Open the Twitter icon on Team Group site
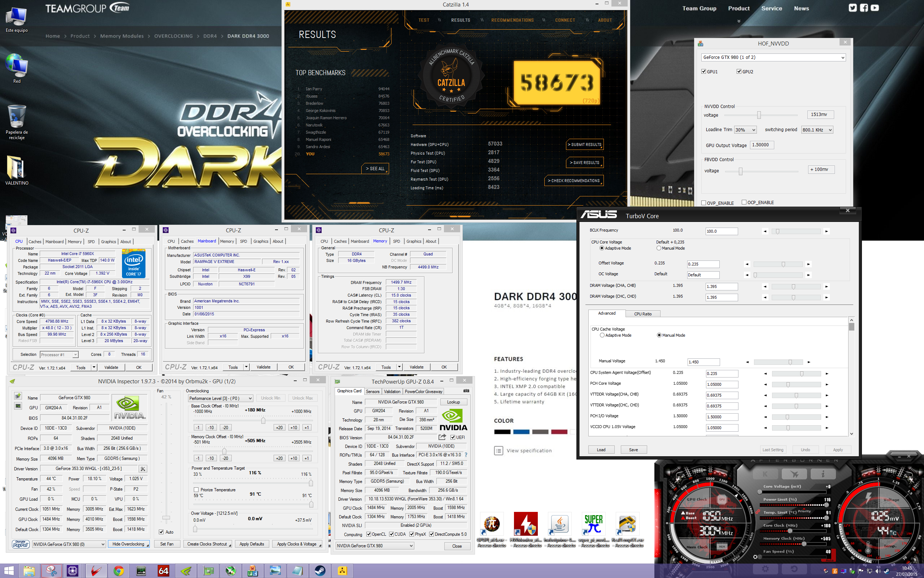Screen dimensions: 924x578 [853, 8]
